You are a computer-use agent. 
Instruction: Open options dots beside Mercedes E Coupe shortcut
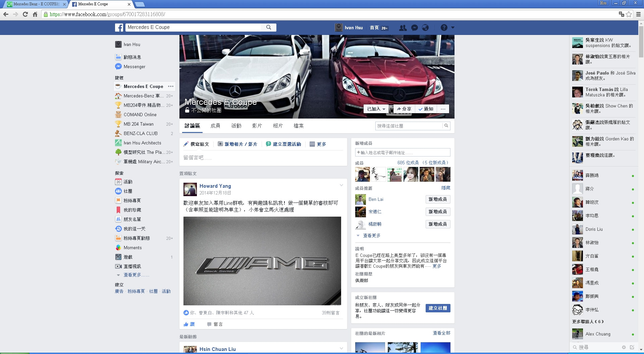[x=171, y=86]
